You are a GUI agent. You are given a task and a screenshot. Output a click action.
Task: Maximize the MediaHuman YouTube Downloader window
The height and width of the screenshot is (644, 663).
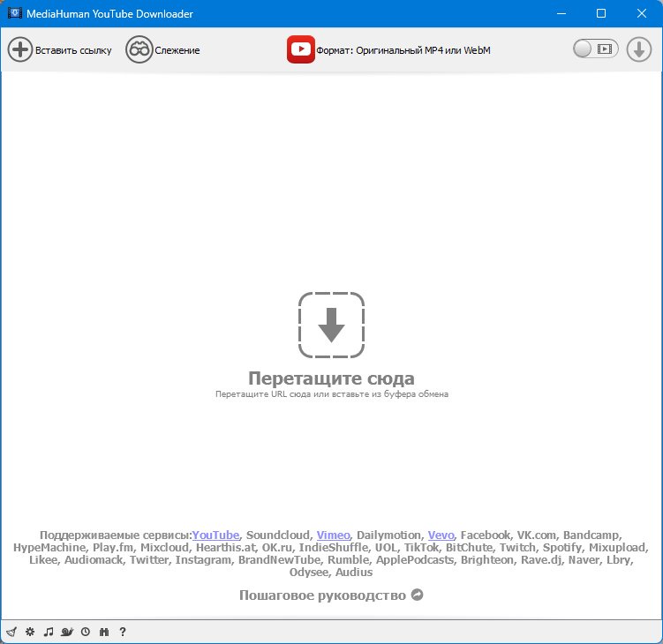(x=601, y=13)
